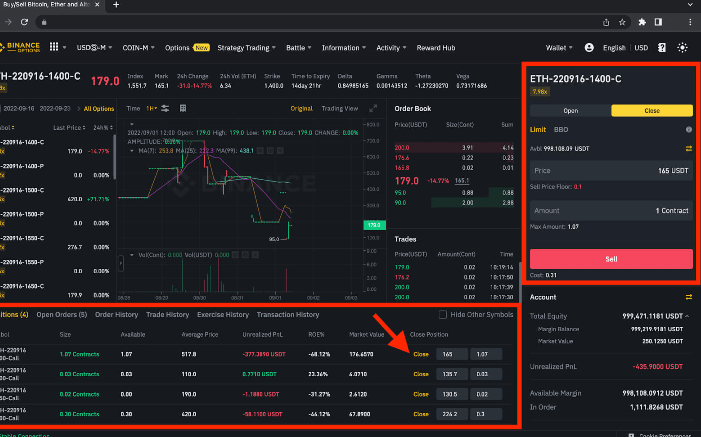Open the apps grid menu icon

point(54,47)
